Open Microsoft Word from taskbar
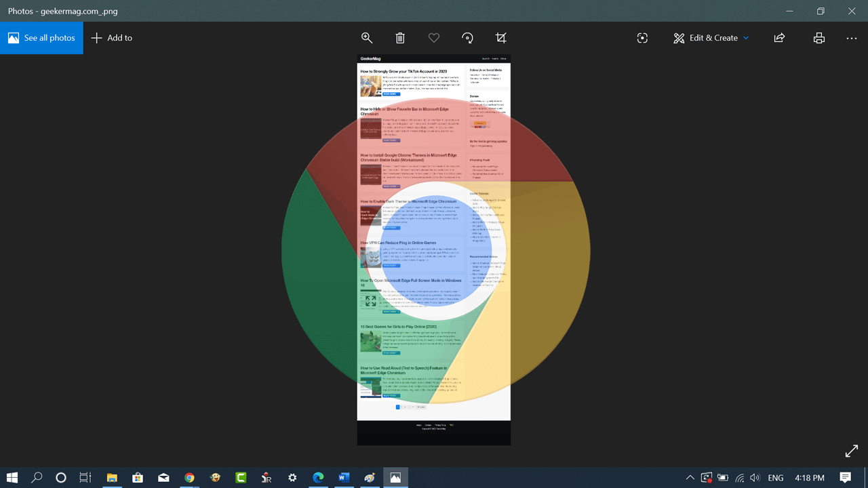The image size is (868, 488). 344,478
